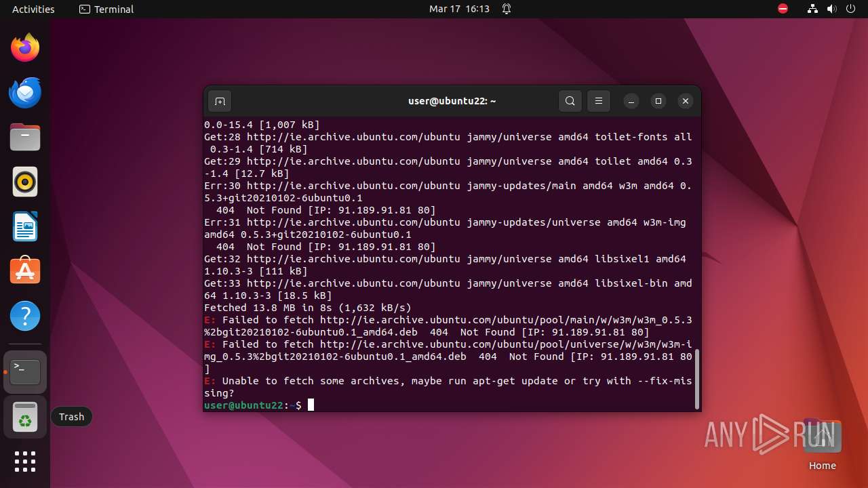Click the Terminal title 'user@ubuntu22: ~'

[x=452, y=101]
